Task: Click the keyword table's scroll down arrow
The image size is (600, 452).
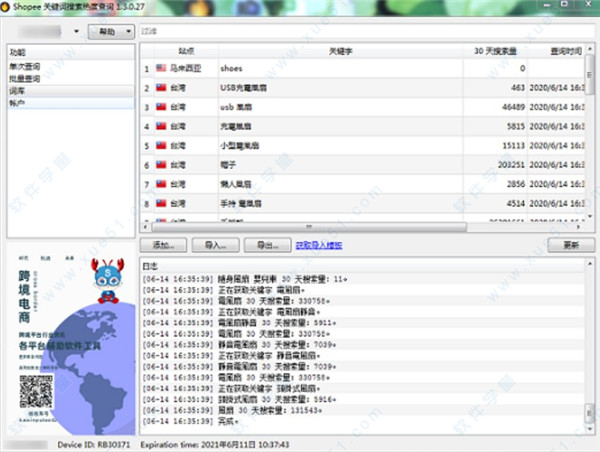Action: [x=590, y=217]
